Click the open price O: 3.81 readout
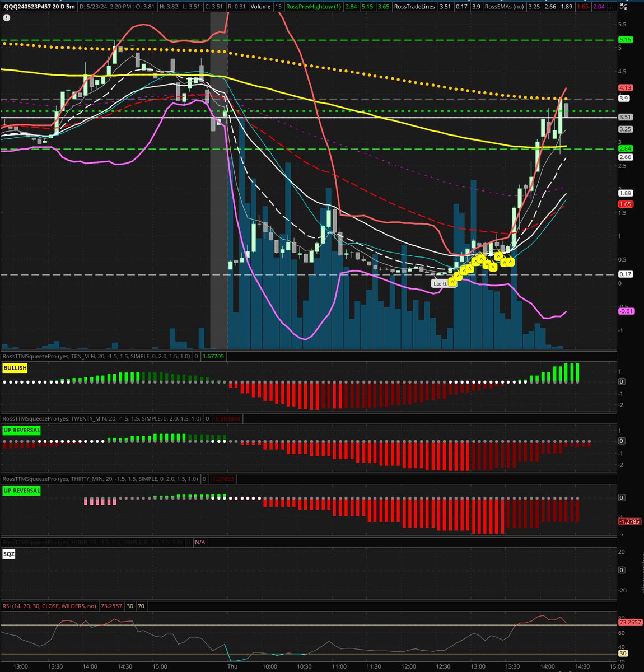The image size is (644, 672). coord(146,7)
